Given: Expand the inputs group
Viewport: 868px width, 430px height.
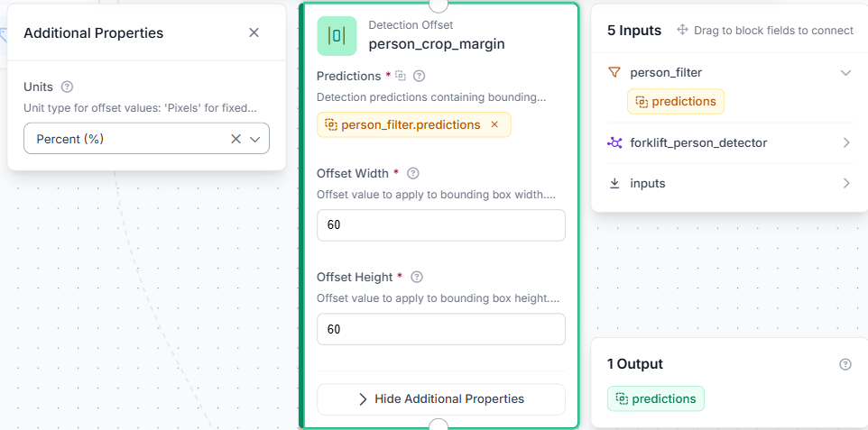Looking at the screenshot, I should click(845, 183).
